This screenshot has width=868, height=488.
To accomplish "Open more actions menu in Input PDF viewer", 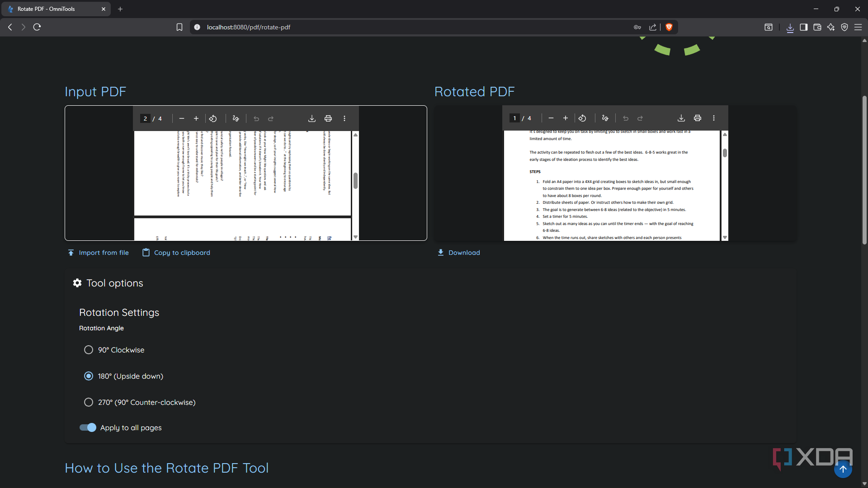I will point(344,119).
